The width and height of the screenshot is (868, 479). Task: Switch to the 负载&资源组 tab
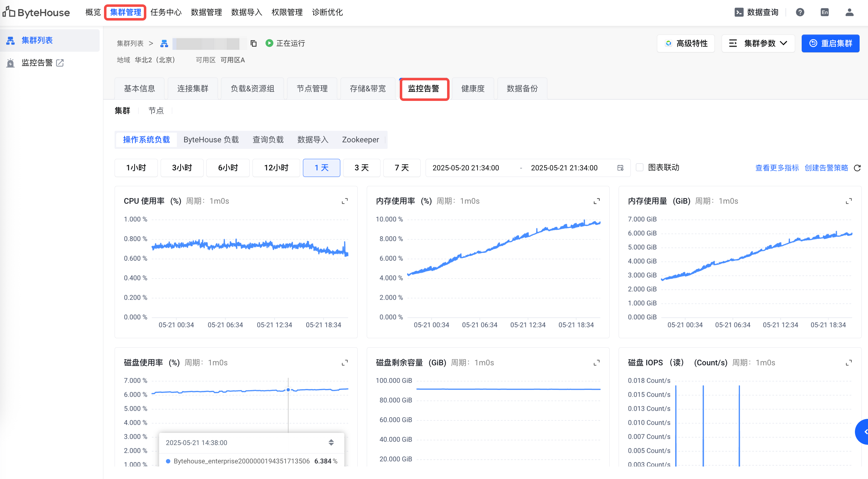(x=252, y=89)
